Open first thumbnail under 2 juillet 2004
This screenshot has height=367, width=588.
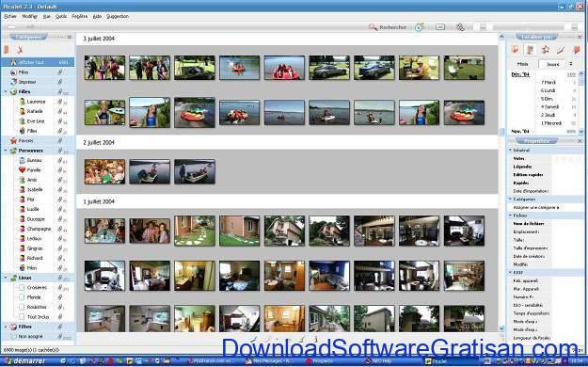coord(104,171)
